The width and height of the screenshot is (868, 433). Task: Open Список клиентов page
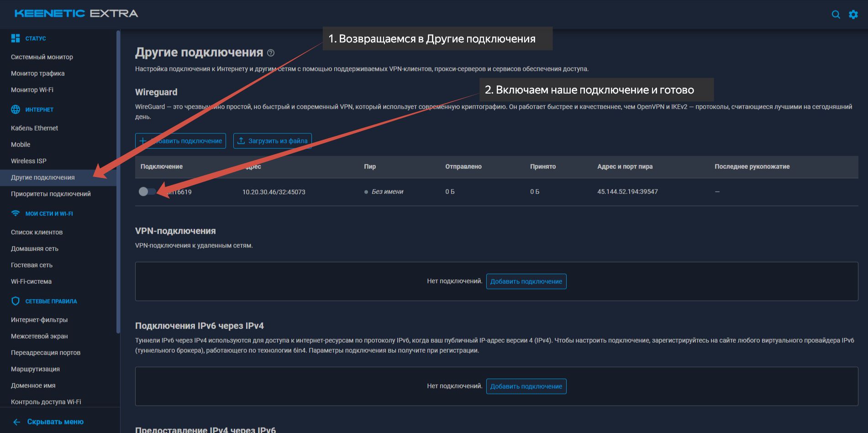37,232
